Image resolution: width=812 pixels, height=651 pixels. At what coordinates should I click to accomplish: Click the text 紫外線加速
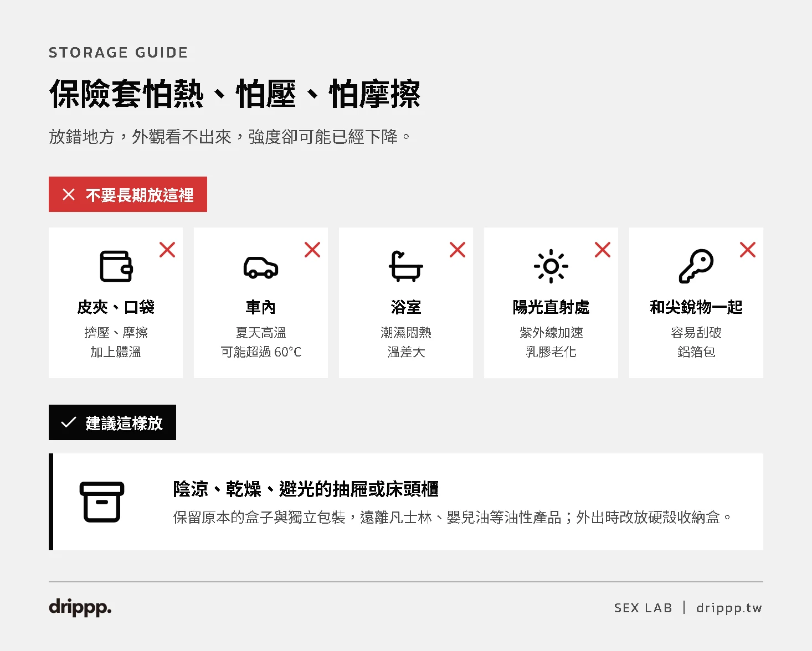551,333
